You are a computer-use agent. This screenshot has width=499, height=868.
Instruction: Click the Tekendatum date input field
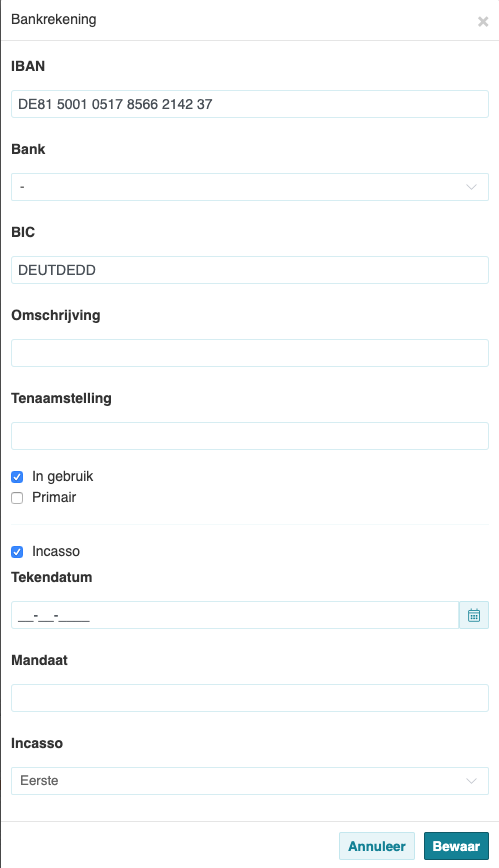235,615
